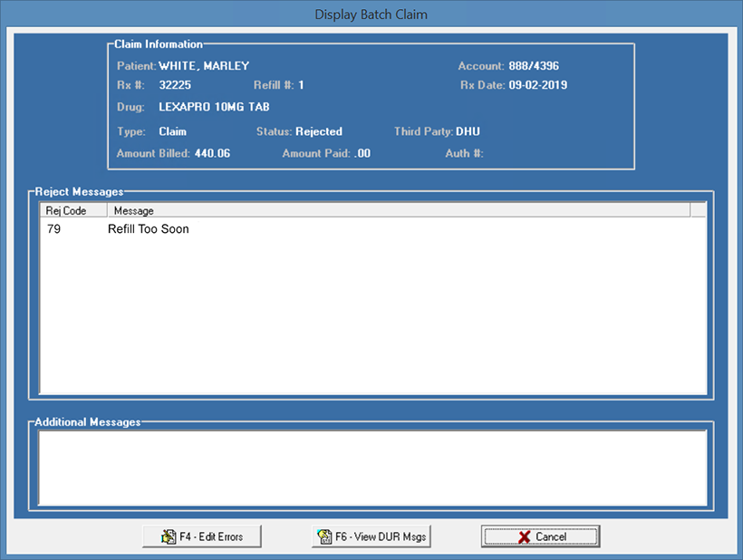This screenshot has width=743, height=560.
Task: Click the account number 888/4396
Action: [540, 66]
